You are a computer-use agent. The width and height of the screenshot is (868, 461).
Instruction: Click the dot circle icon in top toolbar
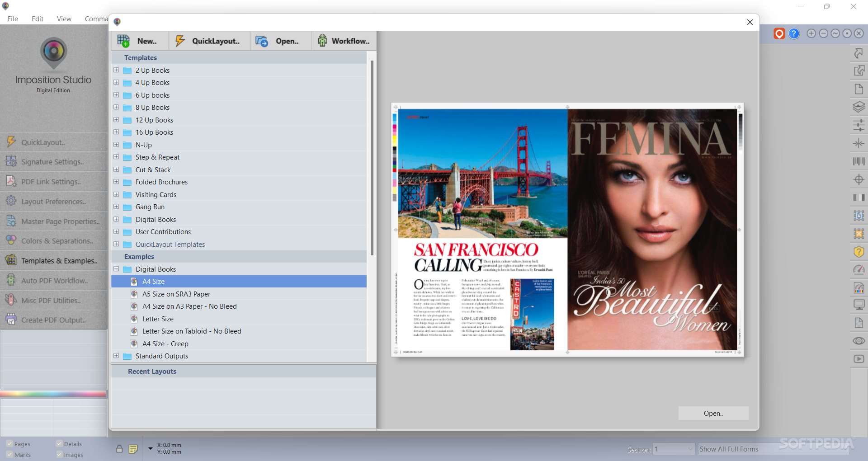coord(847,33)
